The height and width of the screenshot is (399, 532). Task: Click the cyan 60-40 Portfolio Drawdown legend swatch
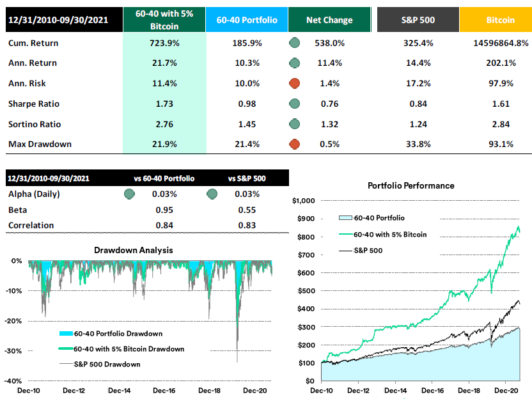point(66,334)
